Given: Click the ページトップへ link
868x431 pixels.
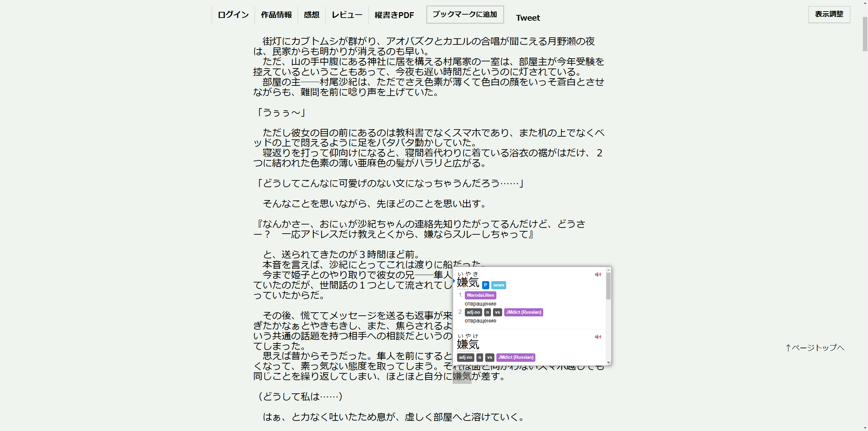Looking at the screenshot, I should (x=815, y=348).
